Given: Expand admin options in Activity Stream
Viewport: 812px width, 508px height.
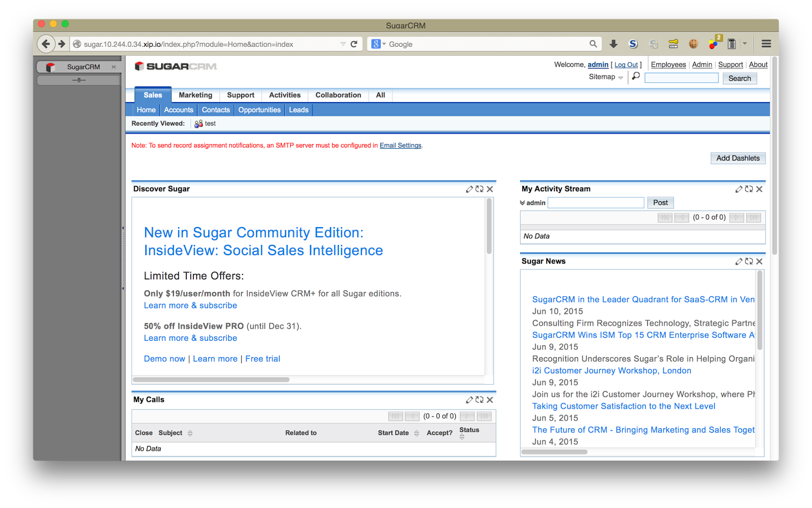Looking at the screenshot, I should tap(522, 203).
